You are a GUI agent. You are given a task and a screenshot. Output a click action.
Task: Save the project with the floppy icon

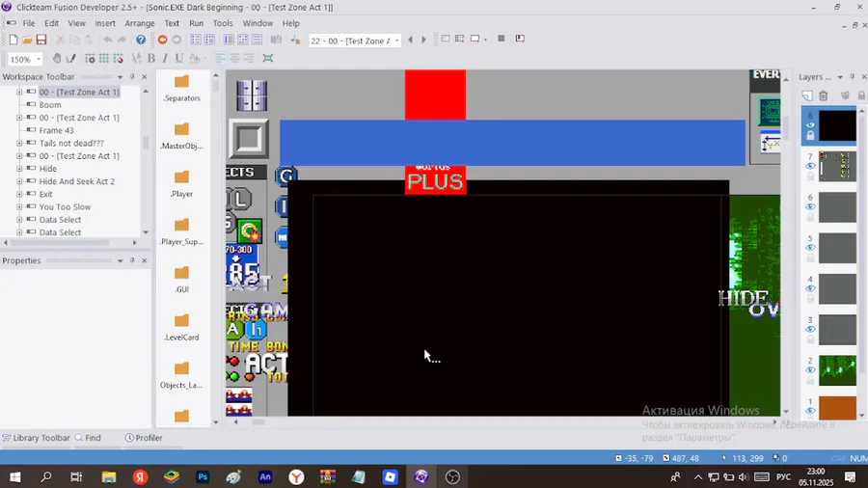(41, 40)
